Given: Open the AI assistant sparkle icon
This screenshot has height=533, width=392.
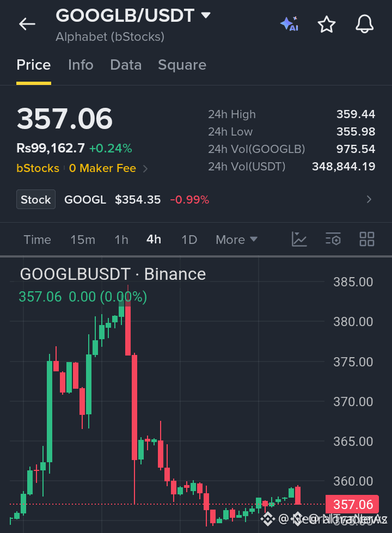Looking at the screenshot, I should click(289, 24).
